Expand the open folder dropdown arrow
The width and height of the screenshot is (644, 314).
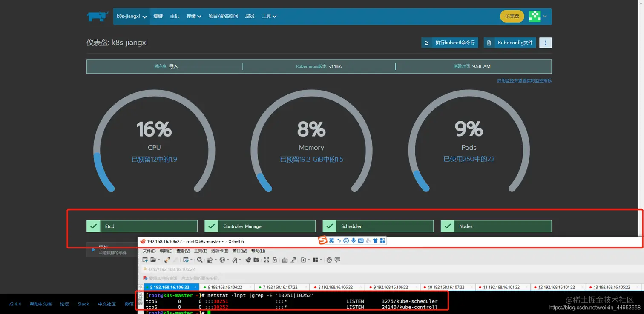[159, 260]
